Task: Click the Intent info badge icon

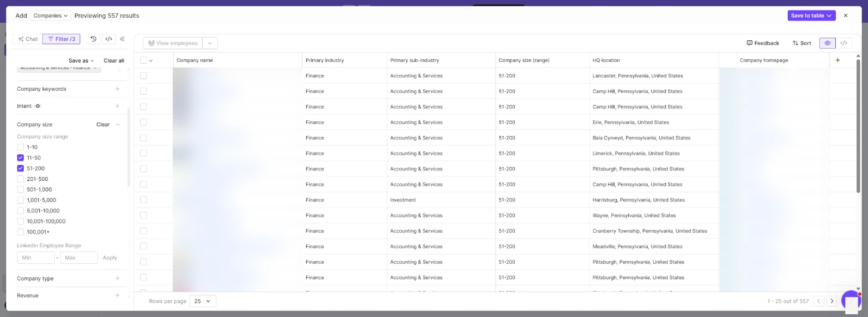Action: [38, 106]
